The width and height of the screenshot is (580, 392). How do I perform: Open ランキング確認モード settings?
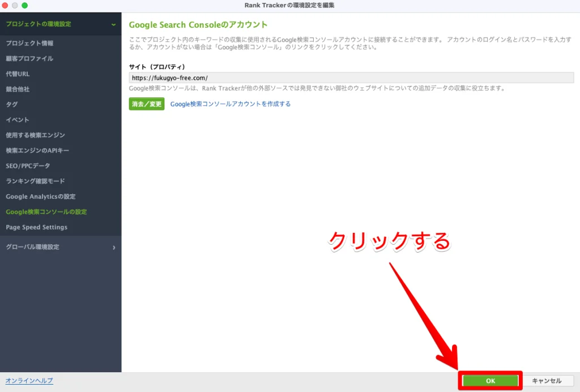click(36, 181)
